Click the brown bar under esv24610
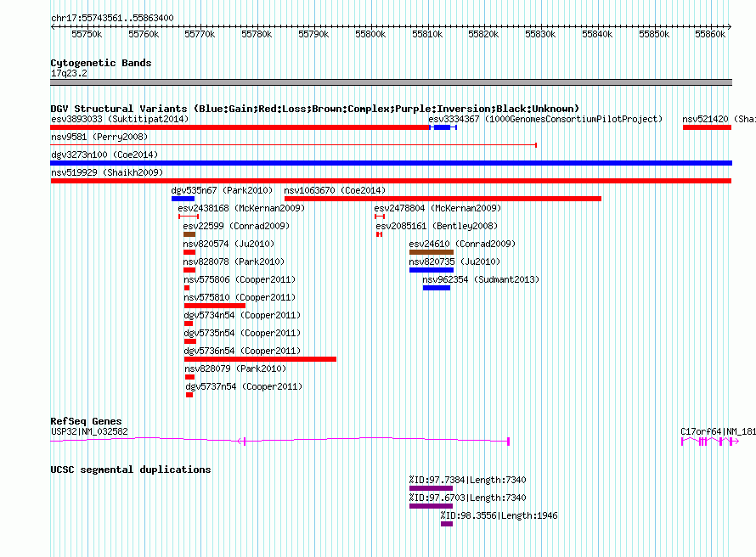 coord(432,252)
